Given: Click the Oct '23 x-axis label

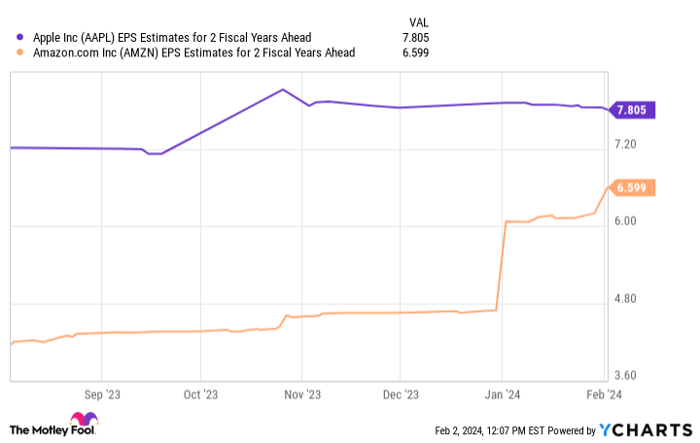Looking at the screenshot, I should point(201,394).
